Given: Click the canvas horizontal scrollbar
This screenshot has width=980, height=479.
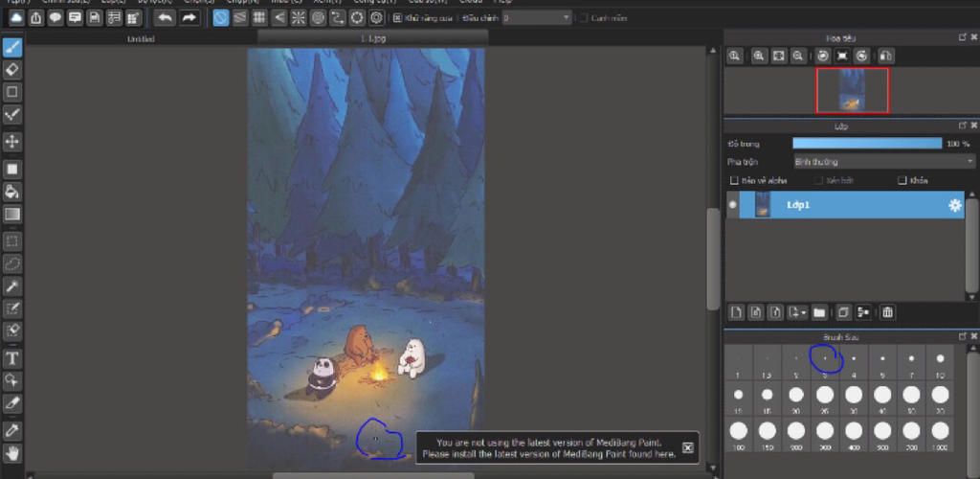Looking at the screenshot, I should tap(373, 476).
